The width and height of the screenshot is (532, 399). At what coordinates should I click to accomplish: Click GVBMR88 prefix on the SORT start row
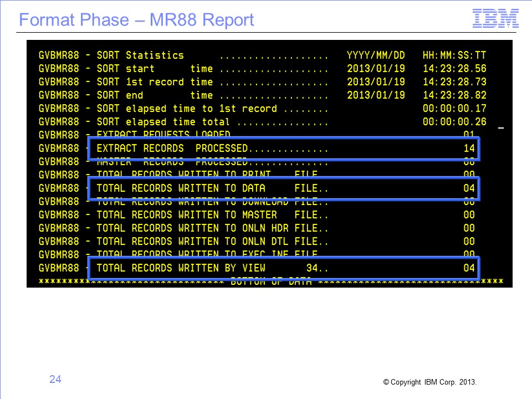59,69
